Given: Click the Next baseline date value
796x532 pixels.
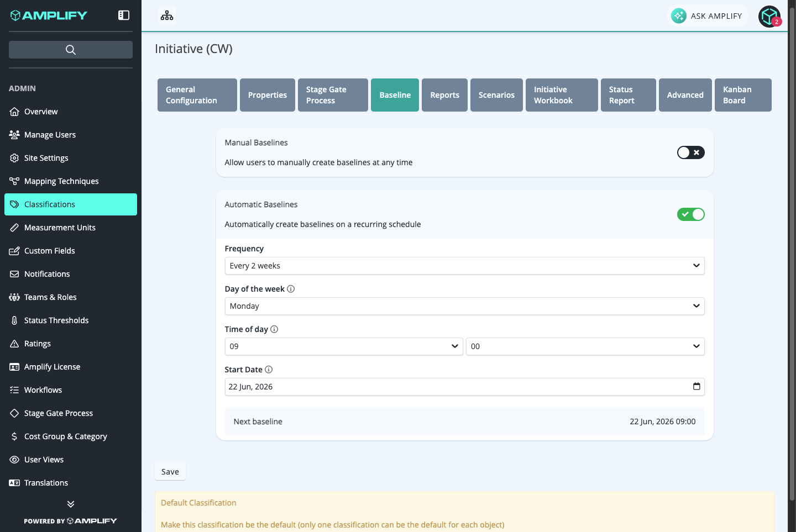Looking at the screenshot, I should [663, 422].
